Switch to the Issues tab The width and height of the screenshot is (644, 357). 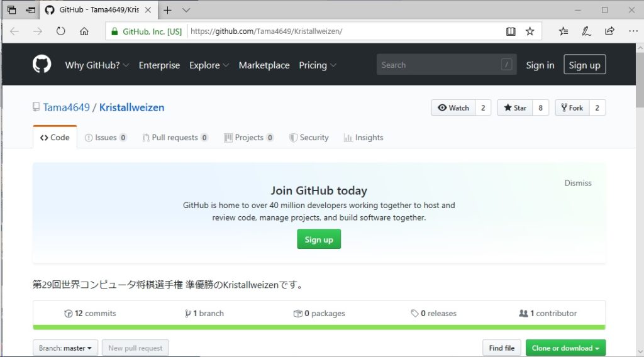106,138
